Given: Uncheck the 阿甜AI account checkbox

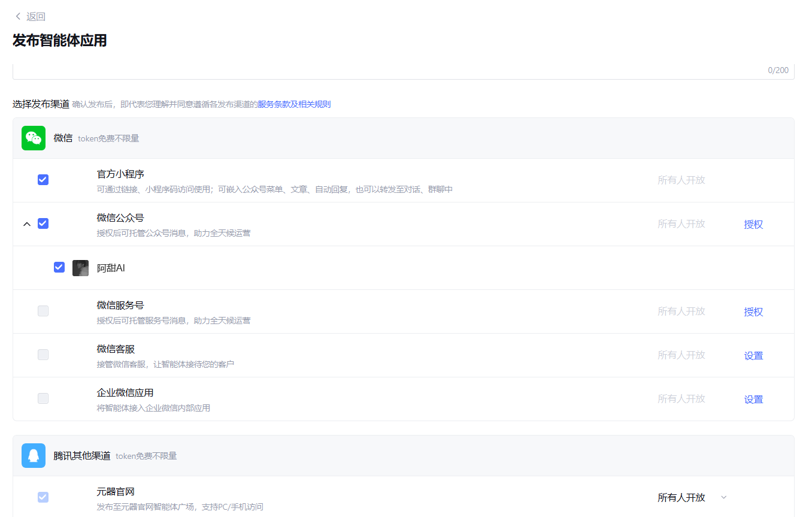Looking at the screenshot, I should [x=59, y=267].
